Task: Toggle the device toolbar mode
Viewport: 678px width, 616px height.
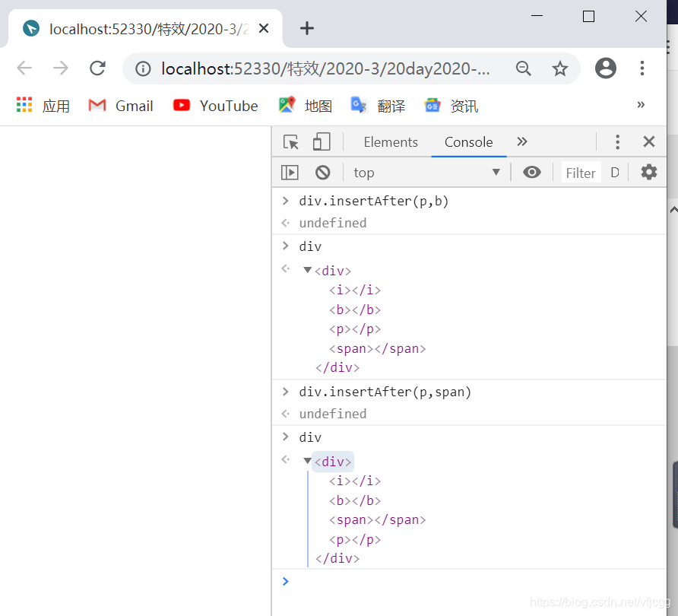Action: pyautogui.click(x=322, y=142)
